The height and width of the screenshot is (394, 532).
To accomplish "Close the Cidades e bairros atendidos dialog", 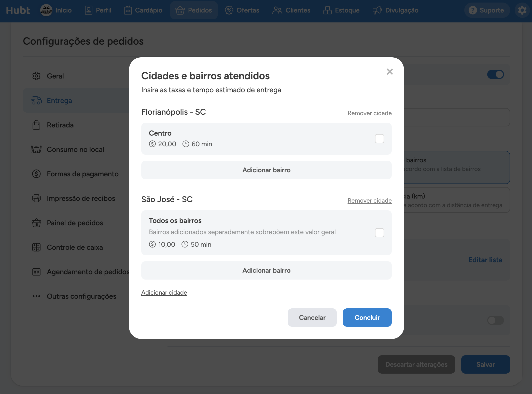I will point(389,72).
